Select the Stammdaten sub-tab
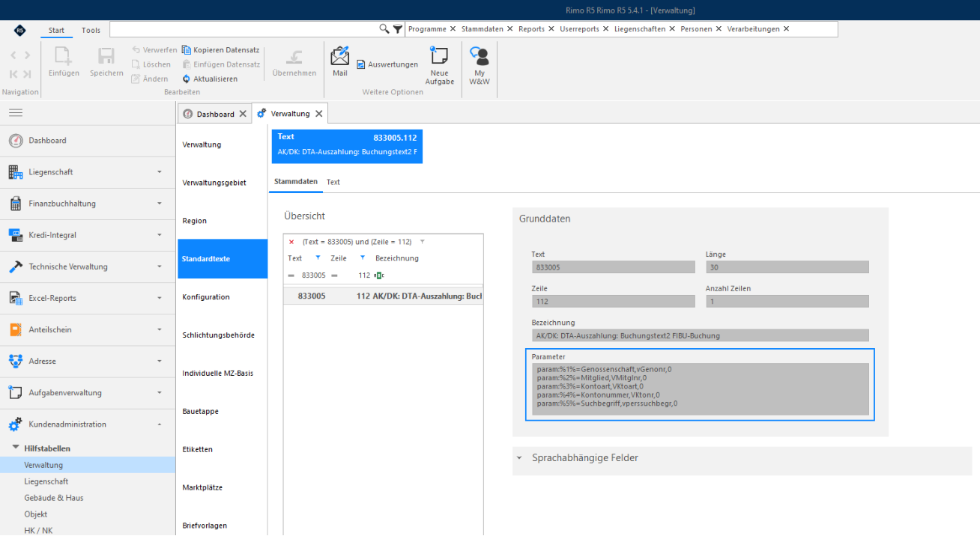 pos(296,182)
